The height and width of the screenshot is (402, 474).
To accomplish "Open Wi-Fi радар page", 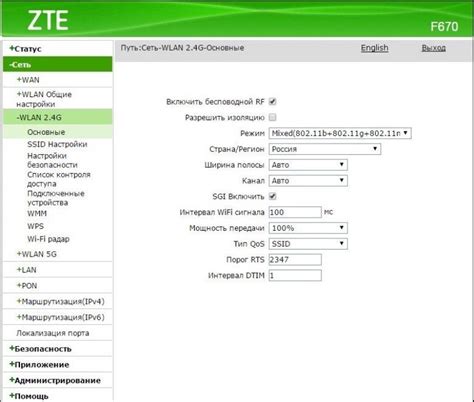I will 48,239.
